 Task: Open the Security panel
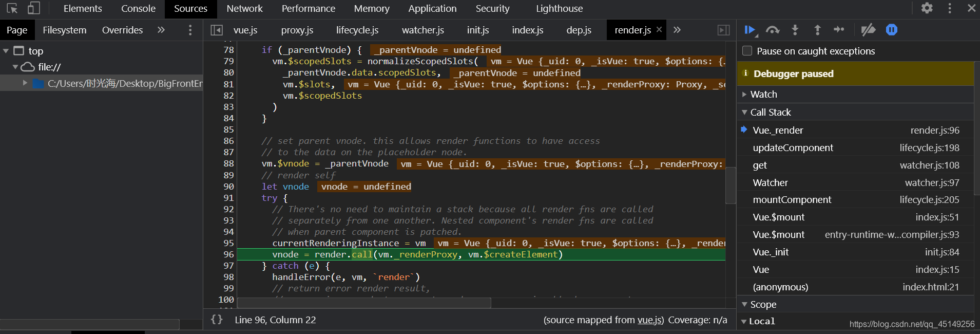(492, 8)
